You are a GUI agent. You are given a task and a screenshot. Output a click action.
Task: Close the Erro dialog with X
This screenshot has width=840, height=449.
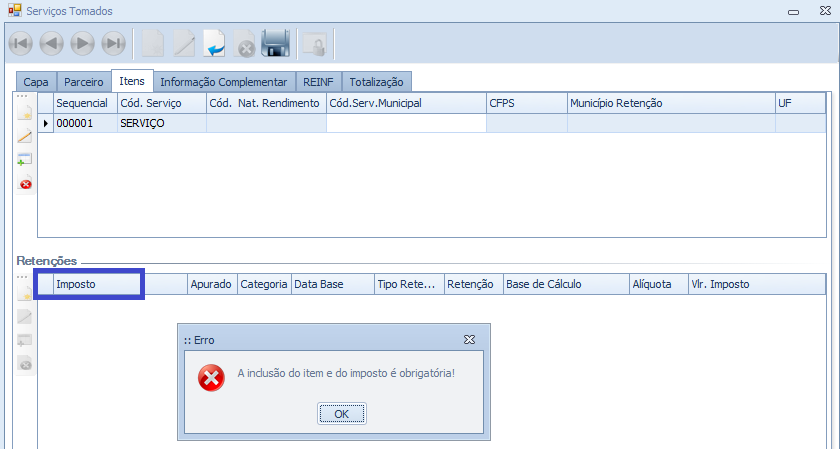click(469, 340)
